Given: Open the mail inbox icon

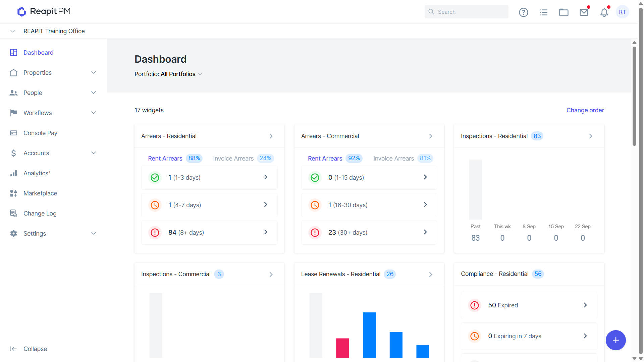Looking at the screenshot, I should 584,12.
